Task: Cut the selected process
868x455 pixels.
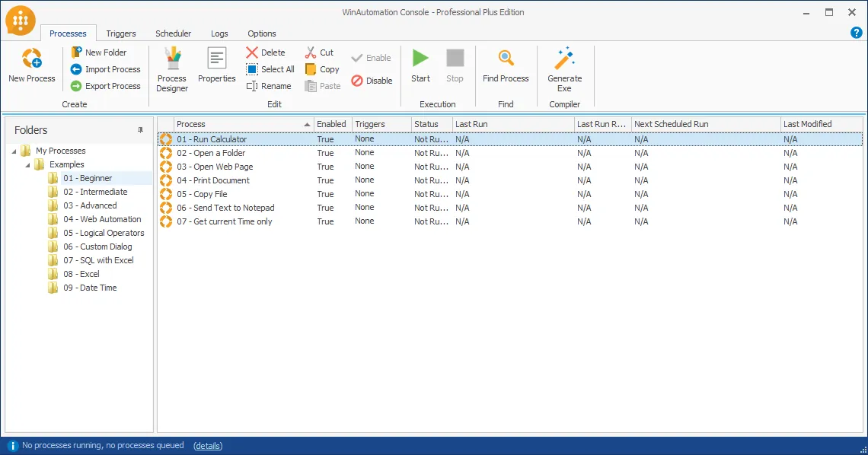Action: 320,52
